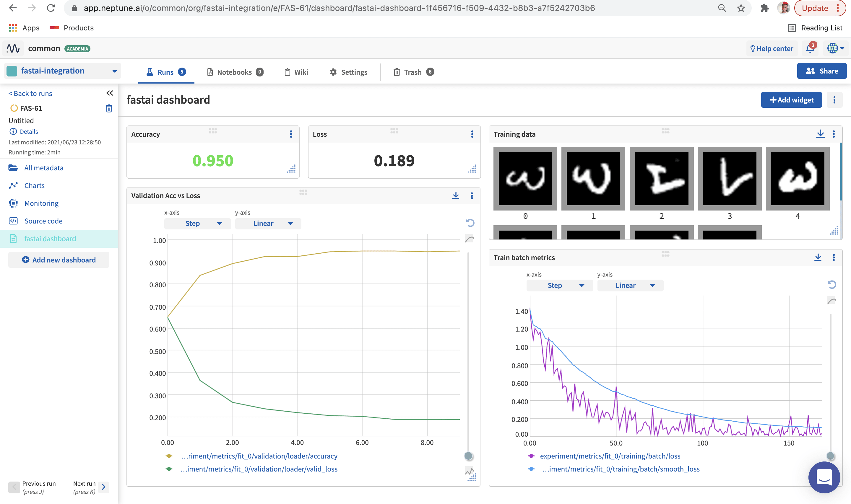
Task: Switch to the Runs tab
Action: tap(166, 72)
